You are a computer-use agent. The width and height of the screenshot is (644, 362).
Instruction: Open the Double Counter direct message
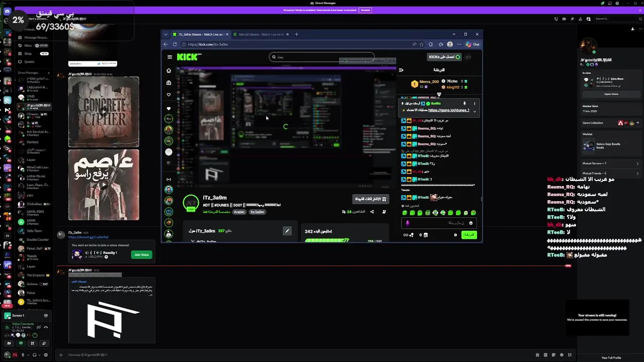[x=34, y=239]
